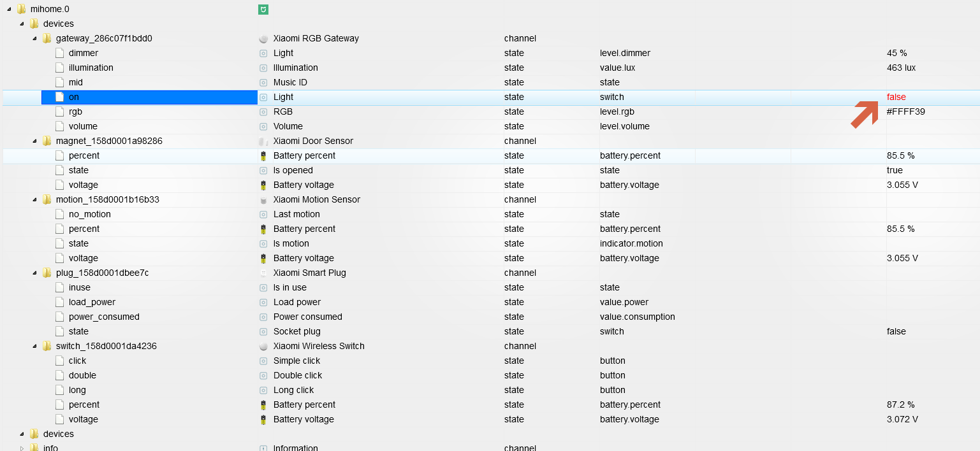Select the motion_158d0001b16b33 folder
This screenshot has height=451, width=980.
pos(108,199)
